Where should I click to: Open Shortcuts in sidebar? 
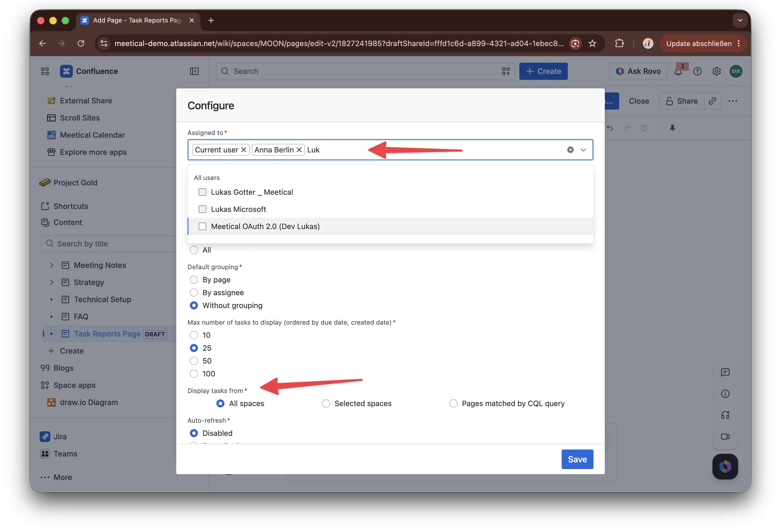tap(70, 206)
